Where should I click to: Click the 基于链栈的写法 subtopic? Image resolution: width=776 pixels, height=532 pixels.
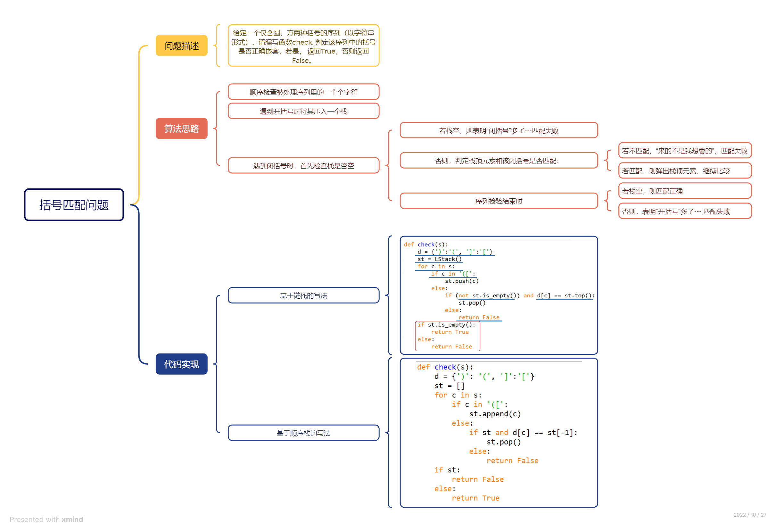(x=303, y=295)
